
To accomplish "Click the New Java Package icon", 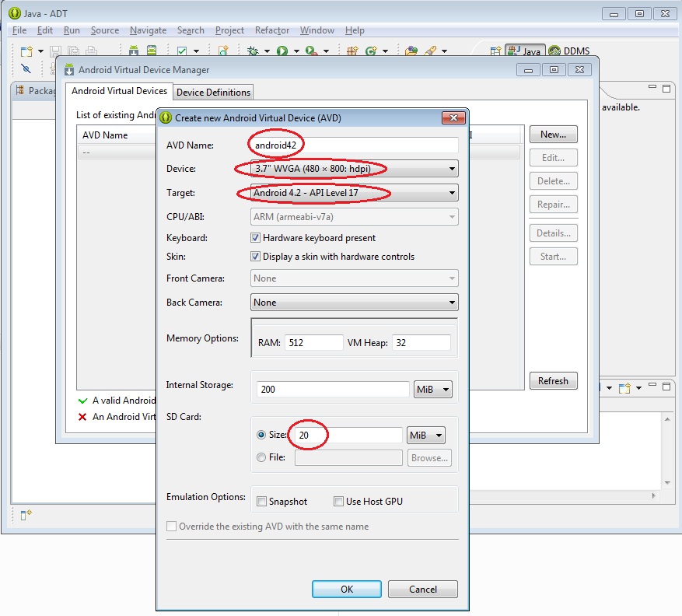I will coord(352,51).
